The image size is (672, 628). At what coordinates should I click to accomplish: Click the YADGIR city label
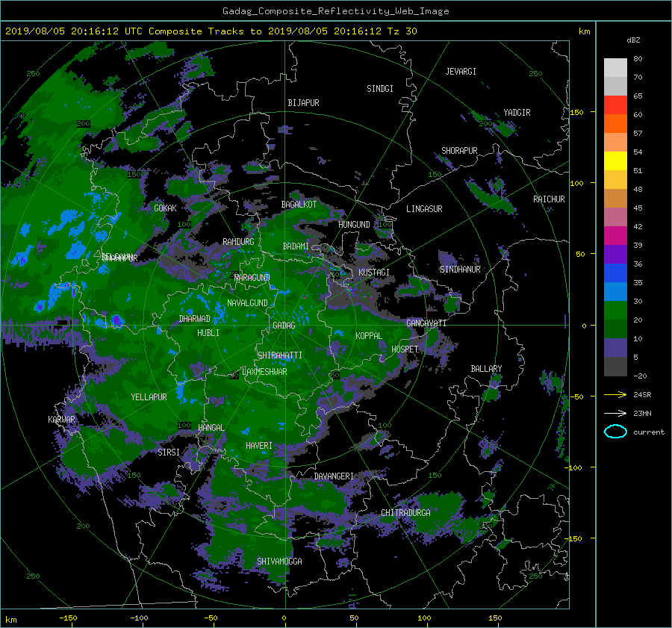pos(517,113)
